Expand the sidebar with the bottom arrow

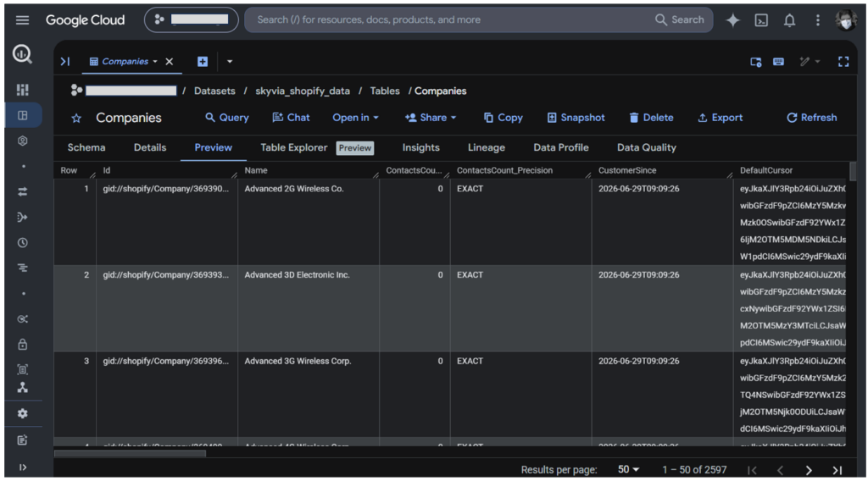tap(23, 467)
